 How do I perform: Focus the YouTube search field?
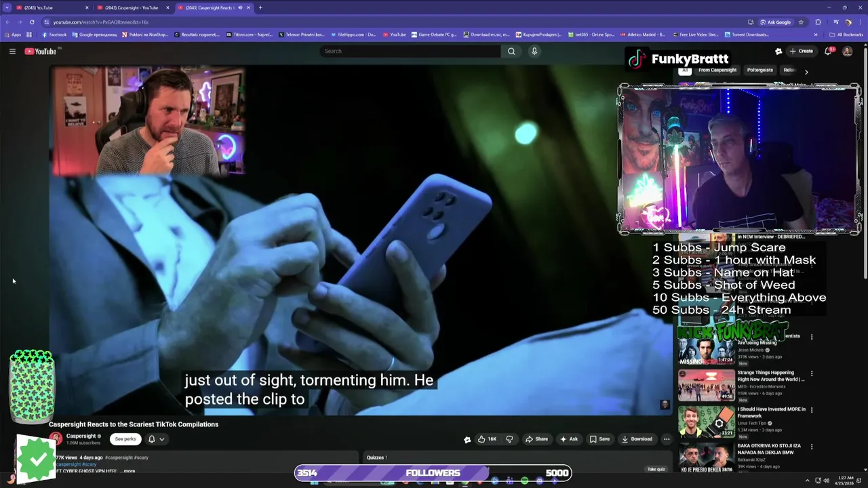pos(410,52)
